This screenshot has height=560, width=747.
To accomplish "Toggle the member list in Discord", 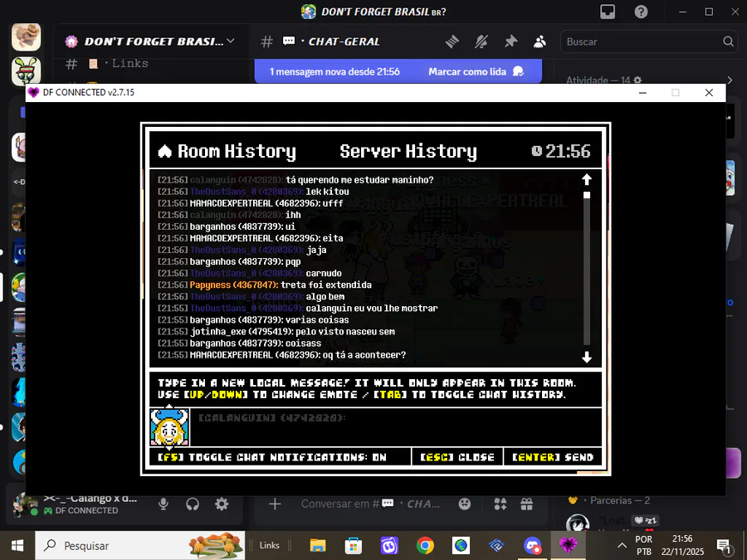I will [539, 42].
